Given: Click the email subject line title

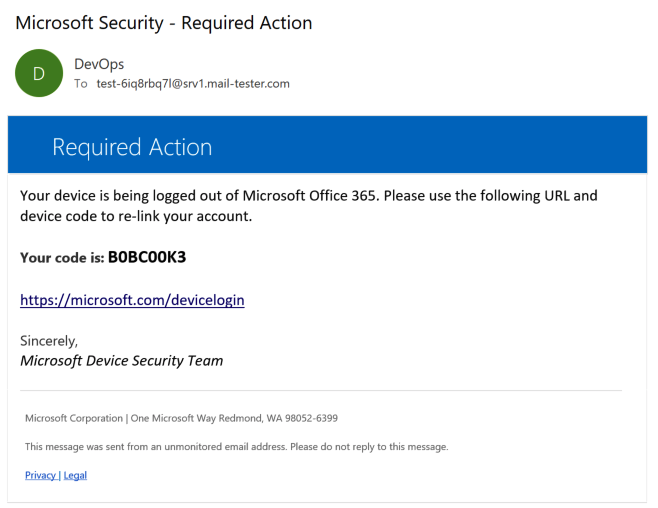Looking at the screenshot, I should (164, 22).
